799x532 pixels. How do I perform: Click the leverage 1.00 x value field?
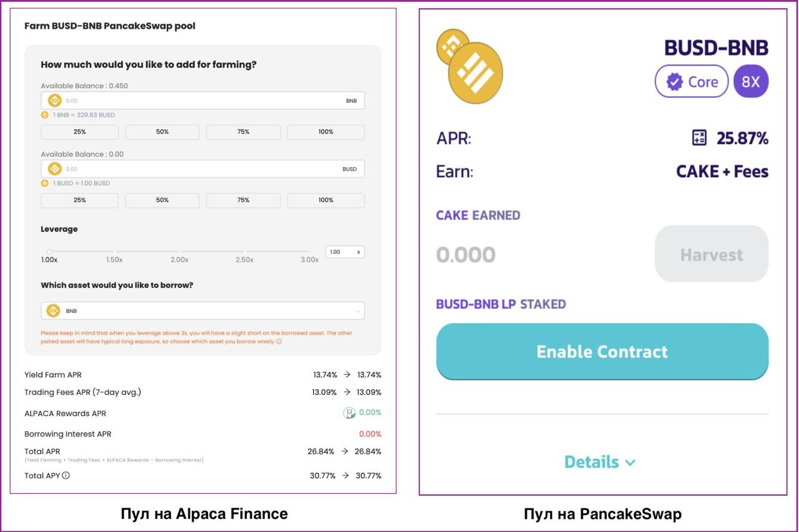pos(345,252)
